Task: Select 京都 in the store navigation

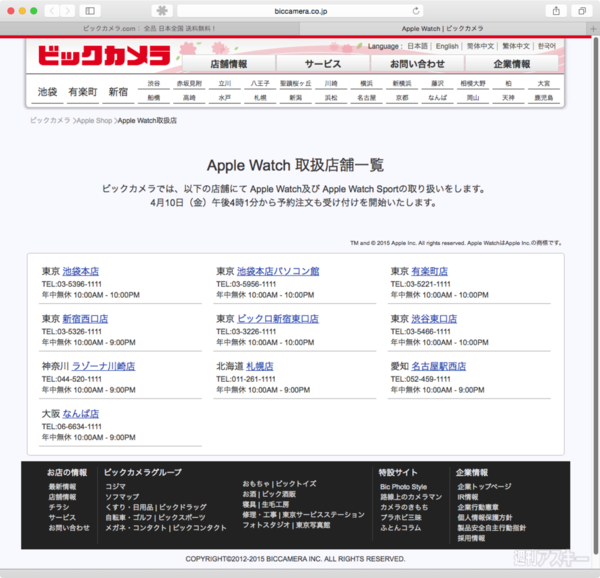Action: [x=402, y=98]
